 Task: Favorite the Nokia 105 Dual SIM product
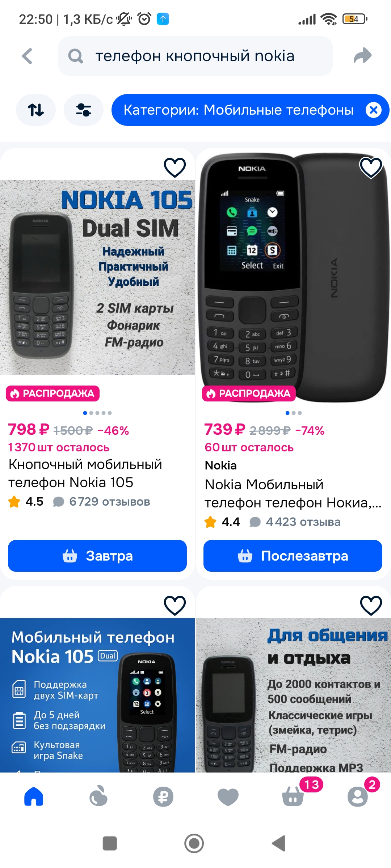tap(175, 167)
